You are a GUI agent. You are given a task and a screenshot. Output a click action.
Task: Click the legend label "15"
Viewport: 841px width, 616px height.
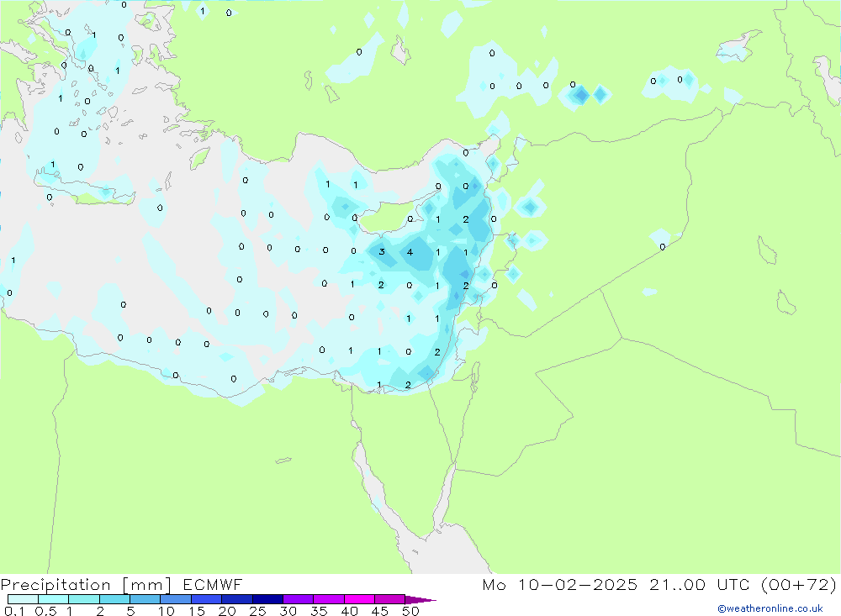[x=197, y=611]
